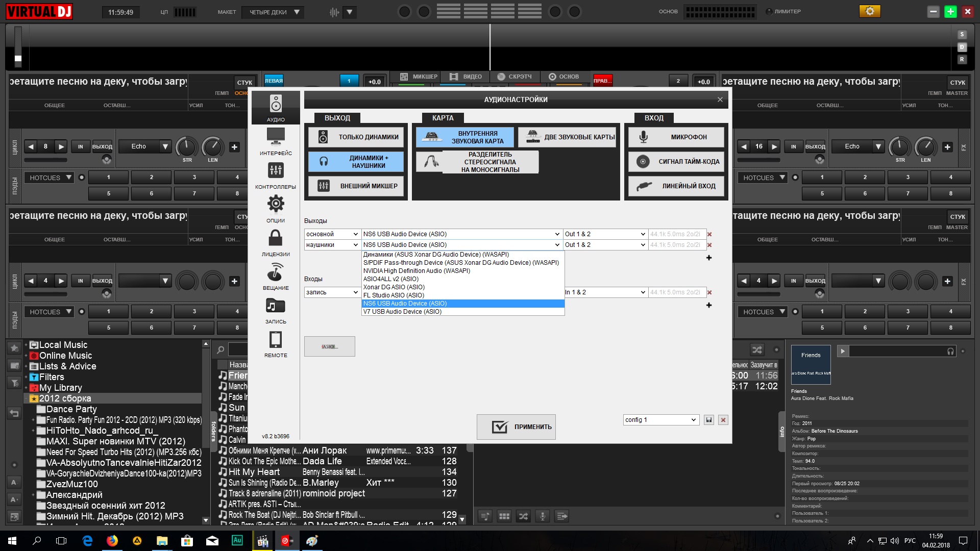Open the ASIO settings button
This screenshot has width=980, height=551.
[x=330, y=346]
